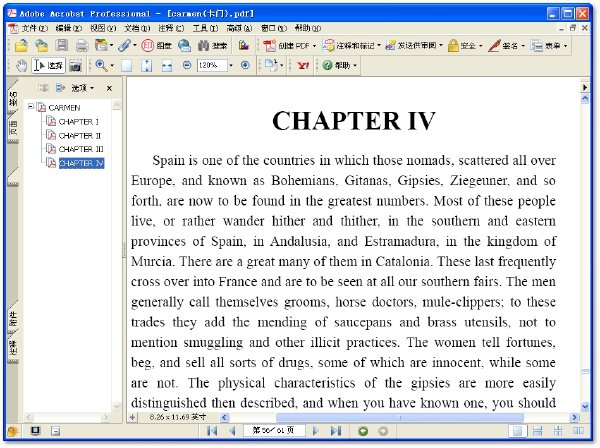
Task: Click the hide toolbars icon at bottom left
Action: [x=55, y=431]
